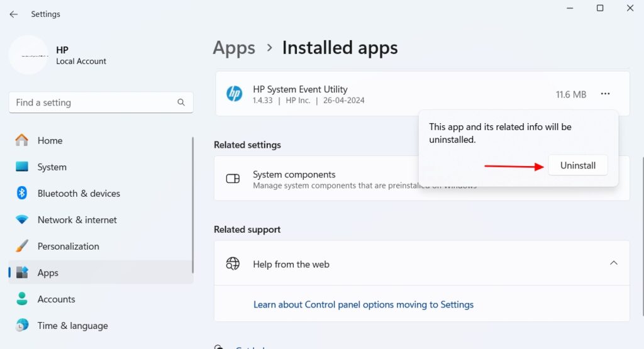Go back with the Settings back arrow
Screen dimensions: 644x349
14,14
